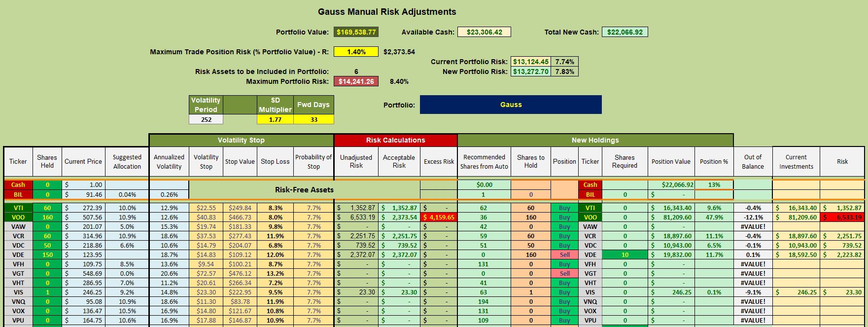
Task: Click the Volatility Period value 252
Action: [x=206, y=119]
